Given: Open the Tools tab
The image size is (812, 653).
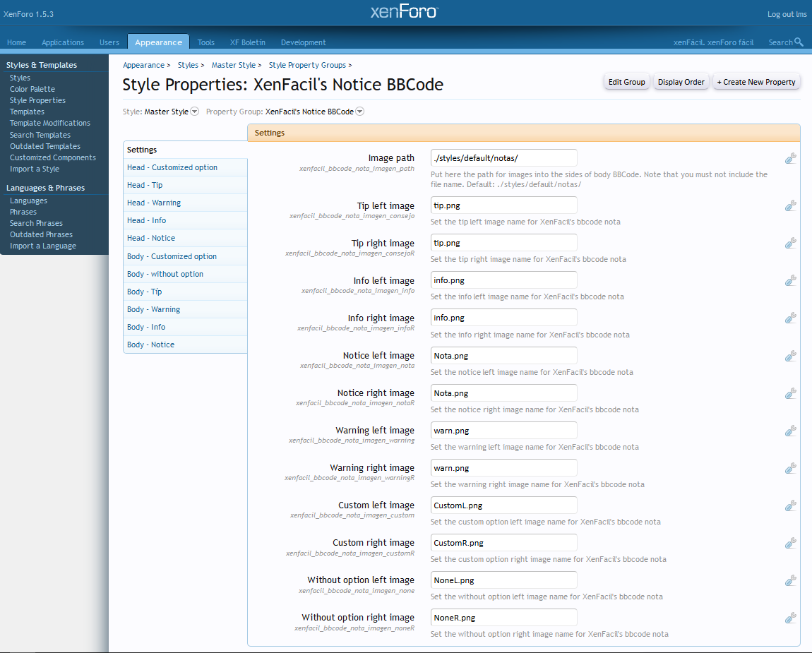Looking at the screenshot, I should click(x=205, y=42).
